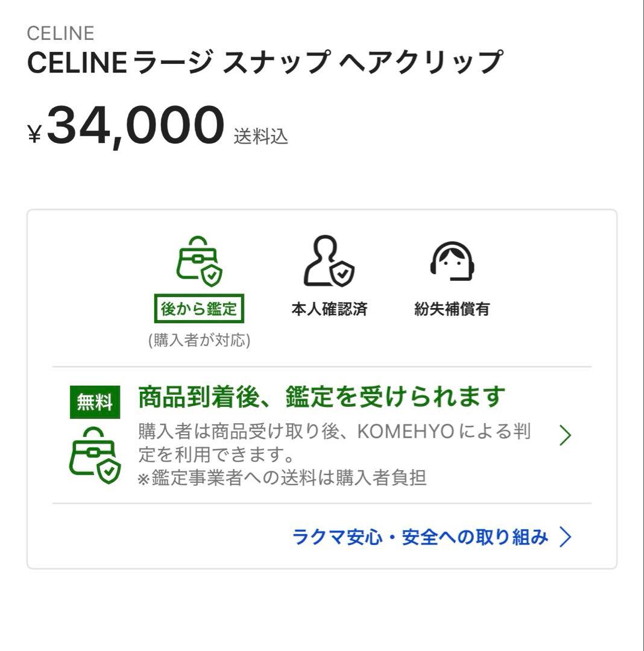Click the checkmark shield on the appraisal bag icon
The height and width of the screenshot is (651, 644).
[x=211, y=276]
